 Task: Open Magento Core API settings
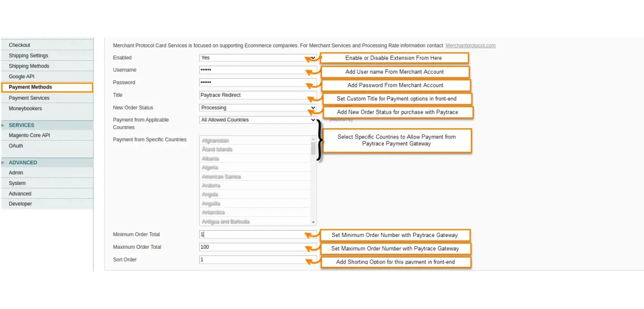pos(29,135)
